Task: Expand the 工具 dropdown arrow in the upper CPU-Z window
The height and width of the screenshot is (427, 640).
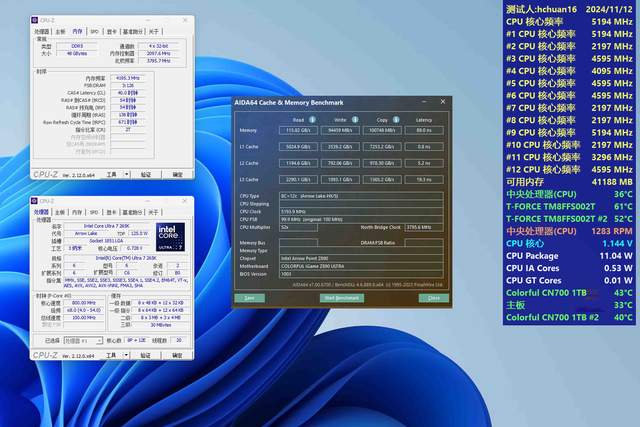Action: click(127, 175)
